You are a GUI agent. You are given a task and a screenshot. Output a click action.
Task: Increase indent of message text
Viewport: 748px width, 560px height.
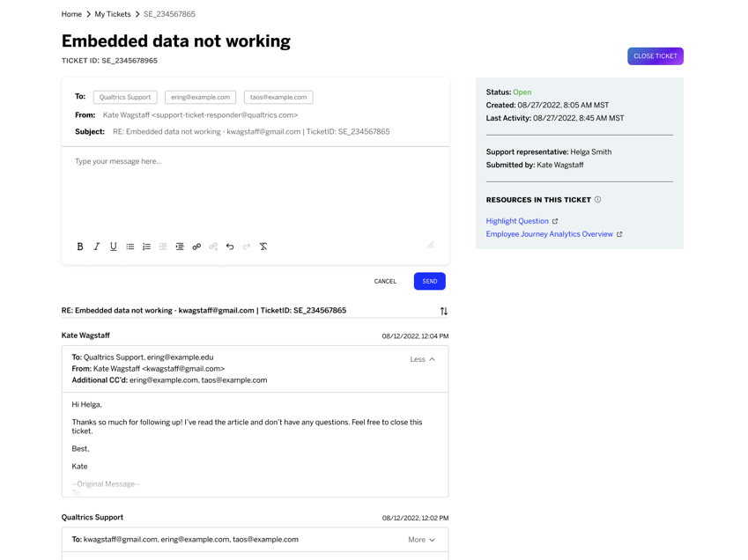pos(180,247)
